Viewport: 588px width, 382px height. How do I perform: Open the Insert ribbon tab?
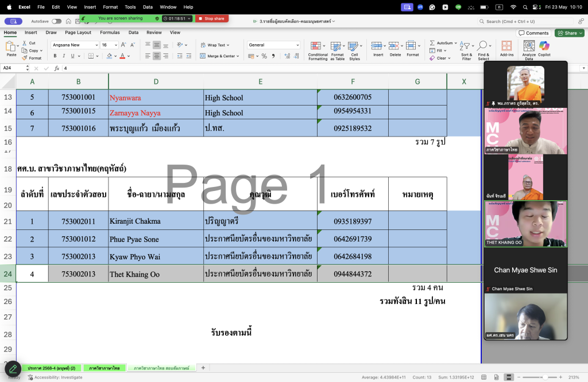click(x=31, y=33)
